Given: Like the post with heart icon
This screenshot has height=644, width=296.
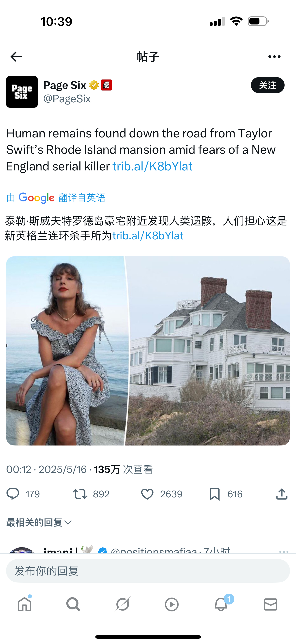Looking at the screenshot, I should click(x=147, y=494).
